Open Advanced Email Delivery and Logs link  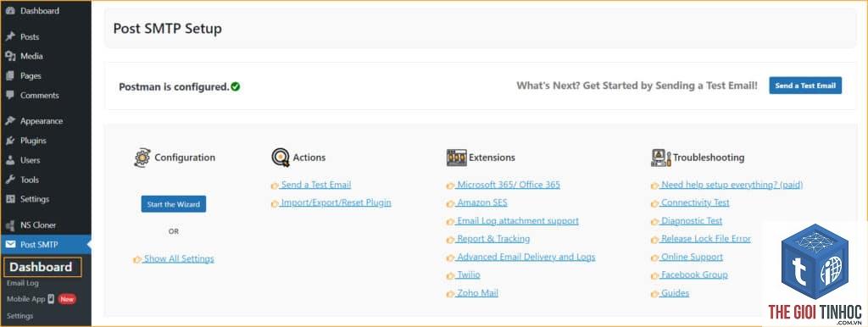click(526, 257)
